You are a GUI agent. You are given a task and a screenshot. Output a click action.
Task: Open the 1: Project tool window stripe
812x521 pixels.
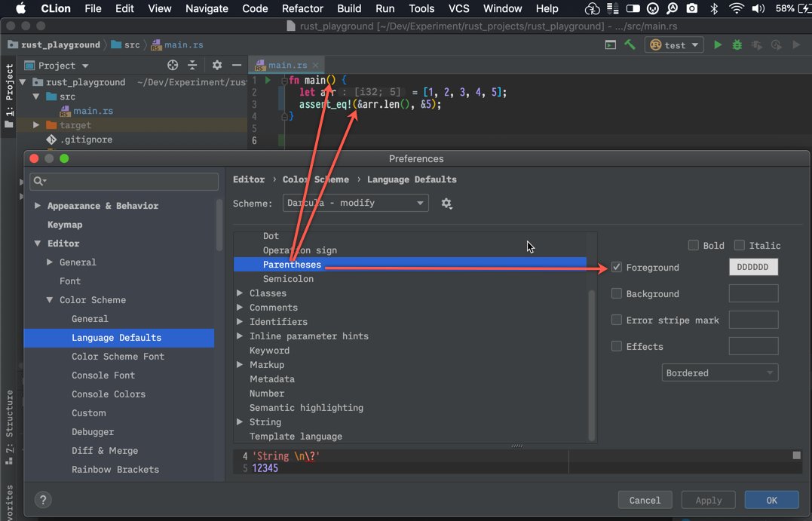click(9, 96)
